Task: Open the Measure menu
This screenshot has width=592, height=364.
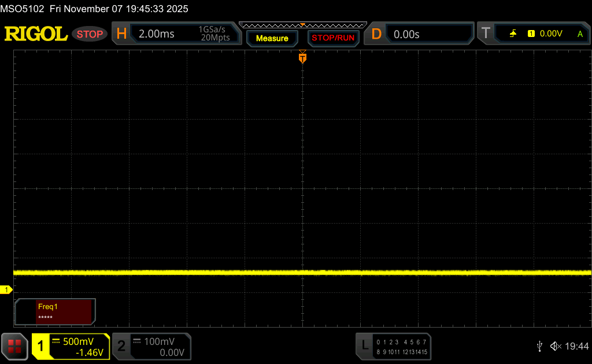Action: [272, 38]
